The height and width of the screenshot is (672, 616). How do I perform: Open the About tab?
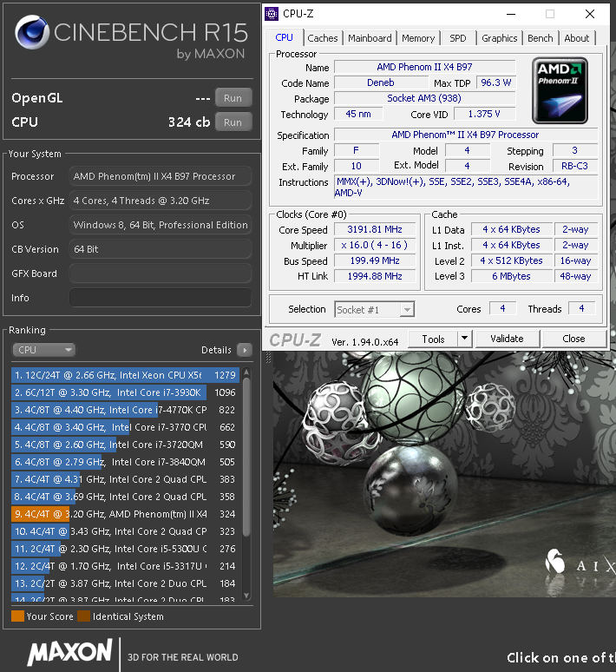pos(577,38)
